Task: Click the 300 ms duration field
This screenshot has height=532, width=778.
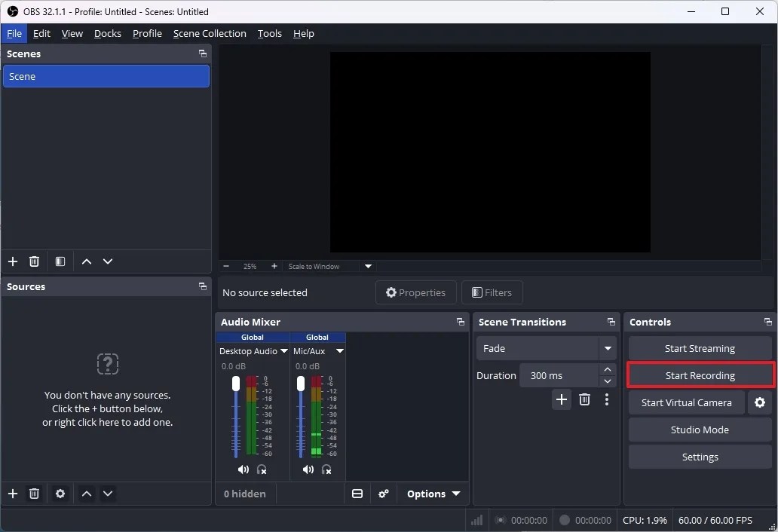Action: (559, 375)
